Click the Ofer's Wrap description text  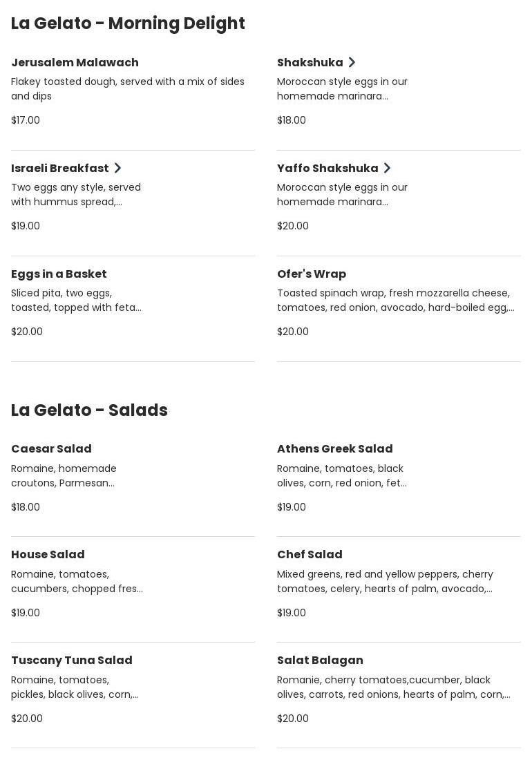(x=395, y=301)
